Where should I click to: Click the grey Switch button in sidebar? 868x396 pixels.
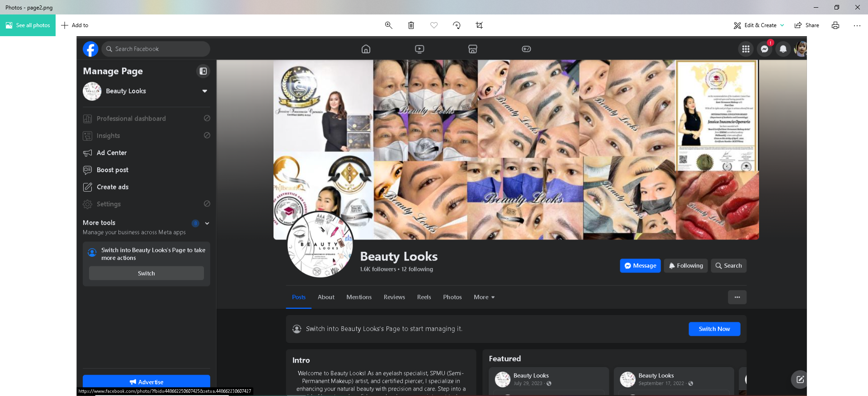coord(146,273)
